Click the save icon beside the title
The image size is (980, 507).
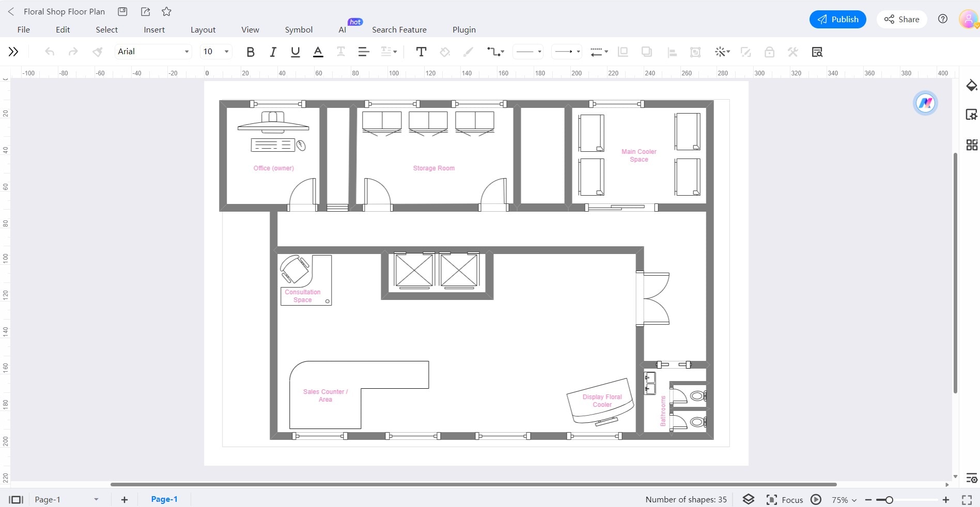tap(122, 11)
